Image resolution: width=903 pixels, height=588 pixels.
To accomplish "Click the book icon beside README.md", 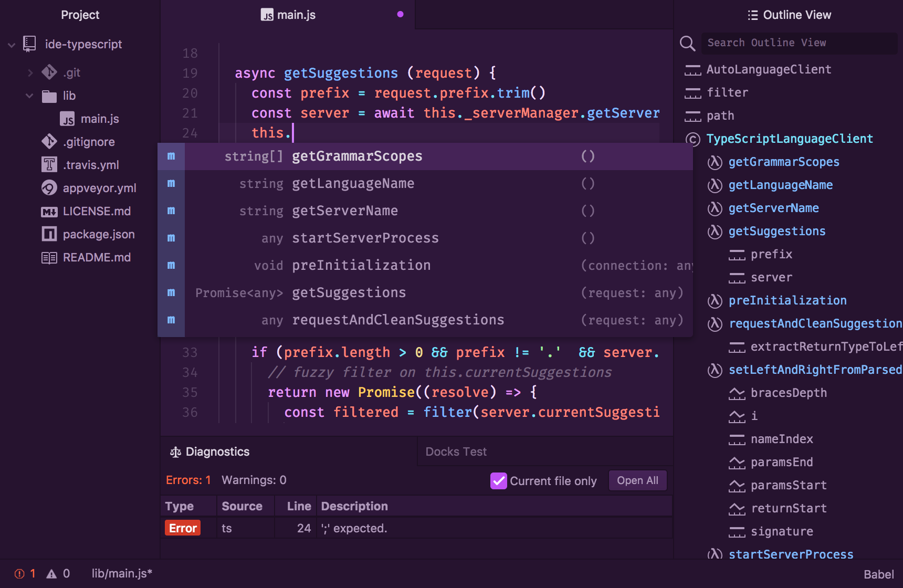I will [x=49, y=257].
